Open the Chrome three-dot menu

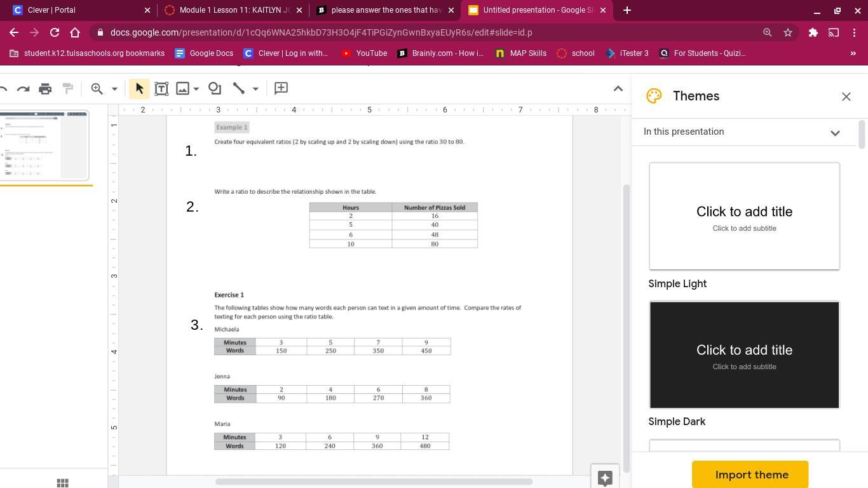tap(855, 32)
